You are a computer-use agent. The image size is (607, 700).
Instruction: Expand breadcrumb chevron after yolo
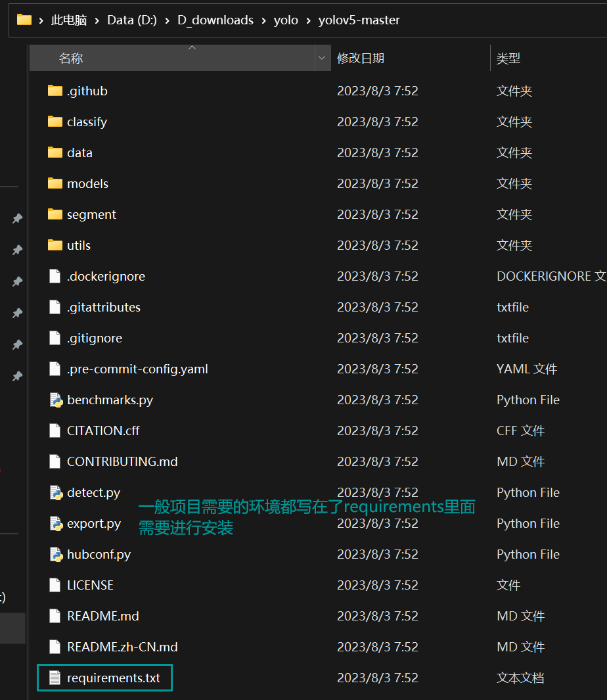point(308,20)
